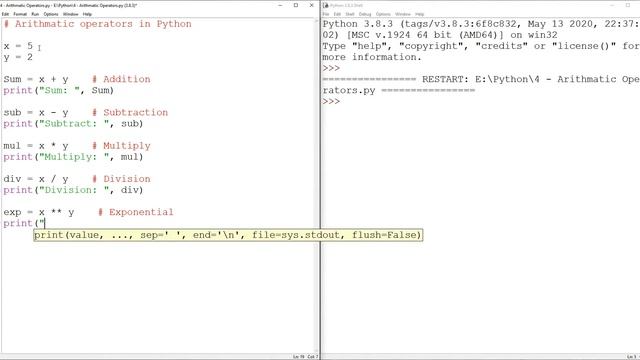
Task: Open the Format menu in the editor window
Action: pos(20,14)
